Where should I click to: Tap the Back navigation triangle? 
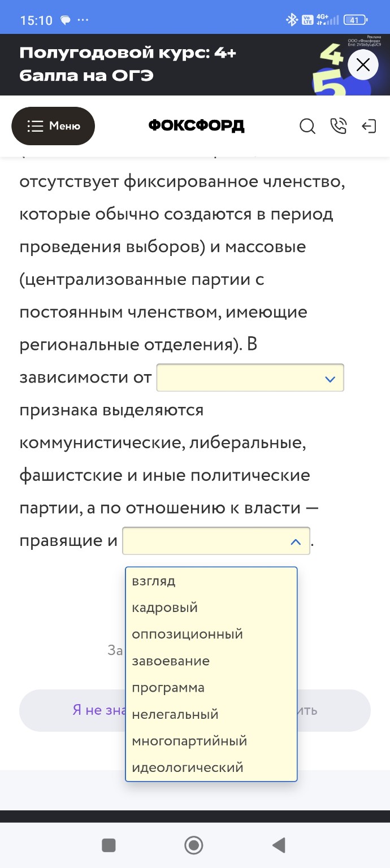click(x=278, y=846)
